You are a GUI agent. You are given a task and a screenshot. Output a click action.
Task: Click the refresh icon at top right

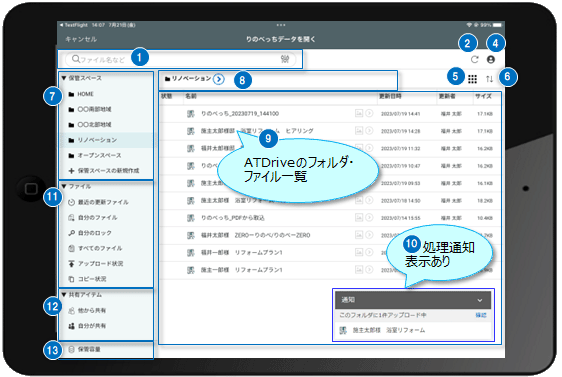click(x=474, y=59)
